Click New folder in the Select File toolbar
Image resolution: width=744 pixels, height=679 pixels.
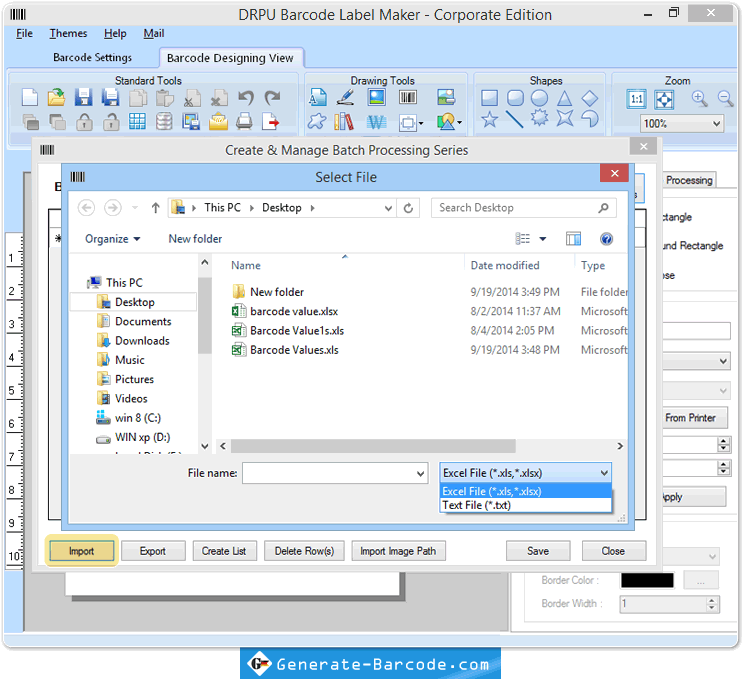(x=195, y=239)
